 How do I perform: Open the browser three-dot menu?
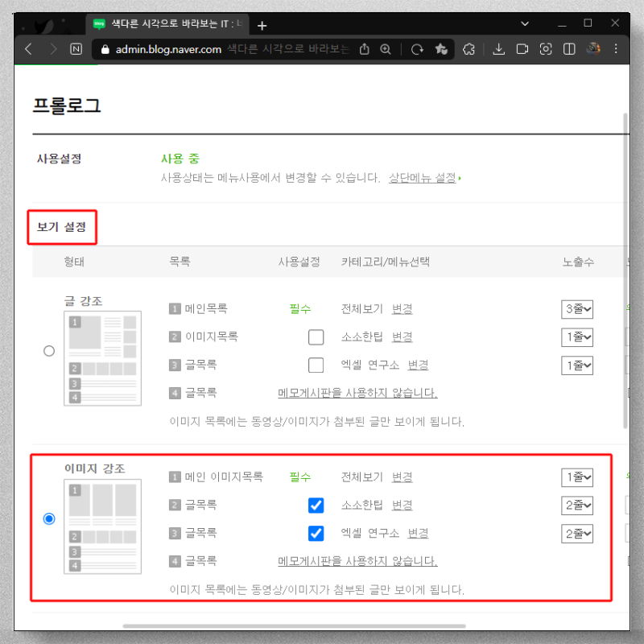point(616,49)
